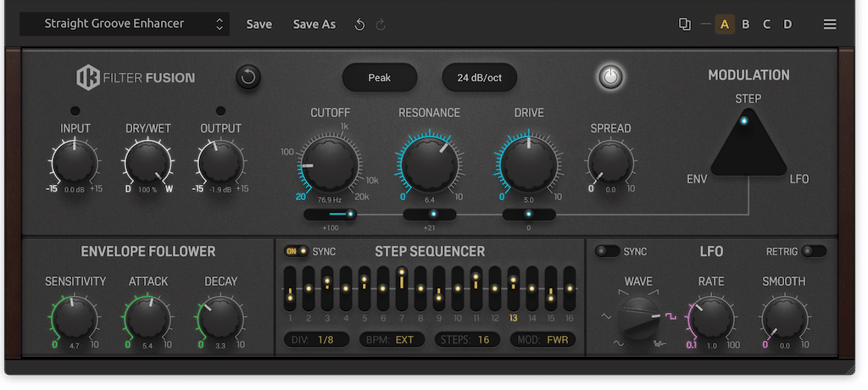Click the CUTOFF knob
868x390 pixels.
coord(330,164)
